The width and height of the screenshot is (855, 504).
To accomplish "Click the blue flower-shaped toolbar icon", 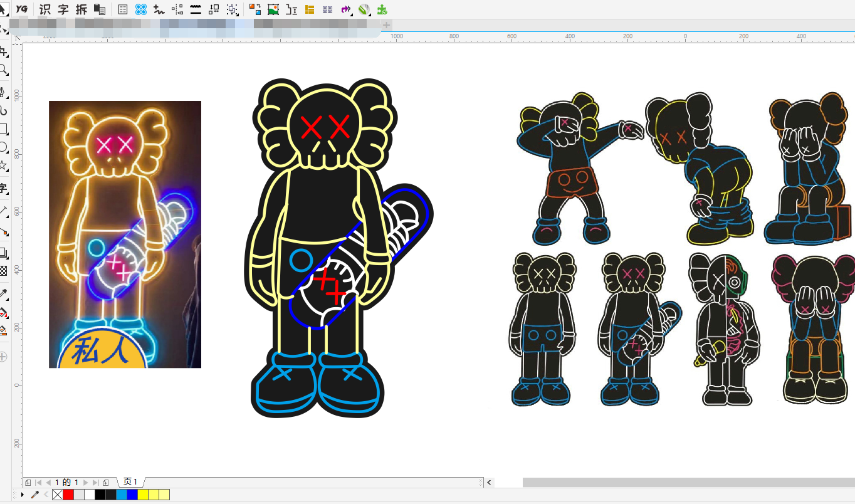I will 141,9.
